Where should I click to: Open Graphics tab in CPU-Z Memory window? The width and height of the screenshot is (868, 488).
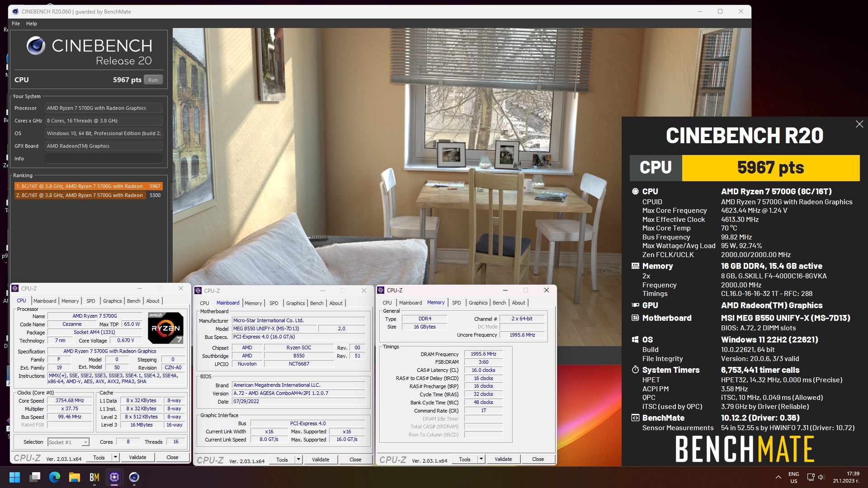click(x=478, y=303)
